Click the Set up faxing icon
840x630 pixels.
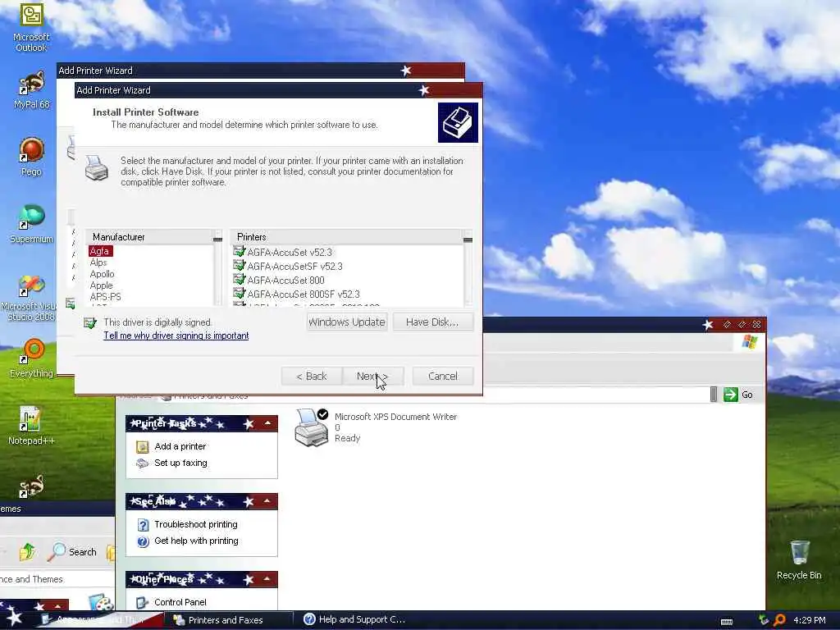click(x=142, y=463)
